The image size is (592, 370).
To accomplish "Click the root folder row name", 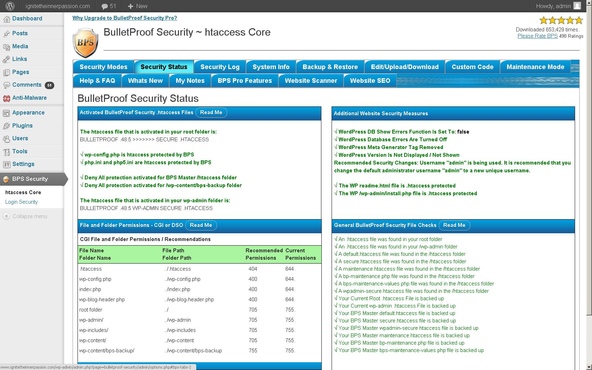I will pos(91,310).
